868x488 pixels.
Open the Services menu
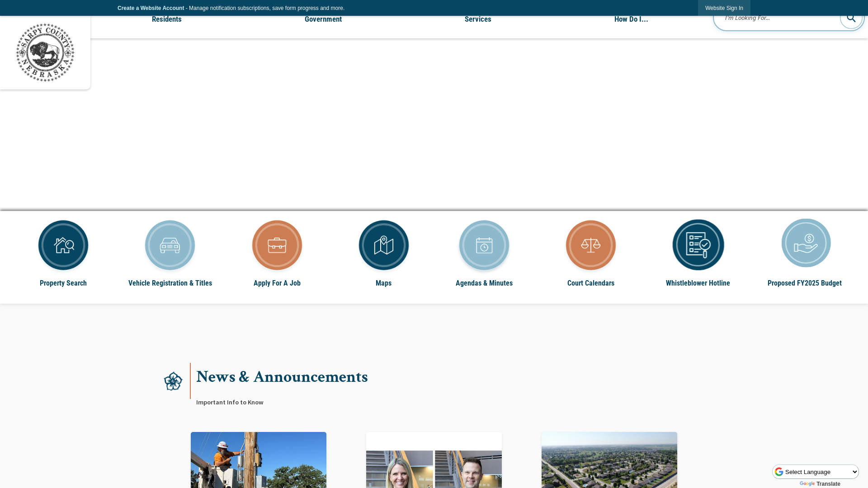click(478, 19)
